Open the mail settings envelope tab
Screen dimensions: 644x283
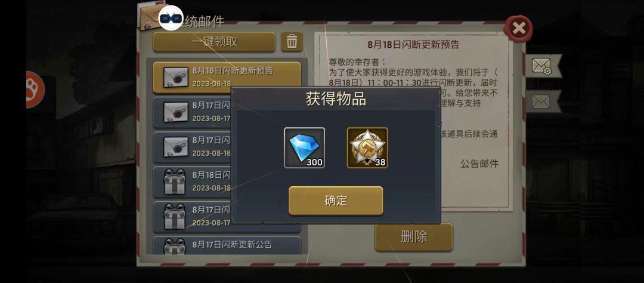click(542, 66)
